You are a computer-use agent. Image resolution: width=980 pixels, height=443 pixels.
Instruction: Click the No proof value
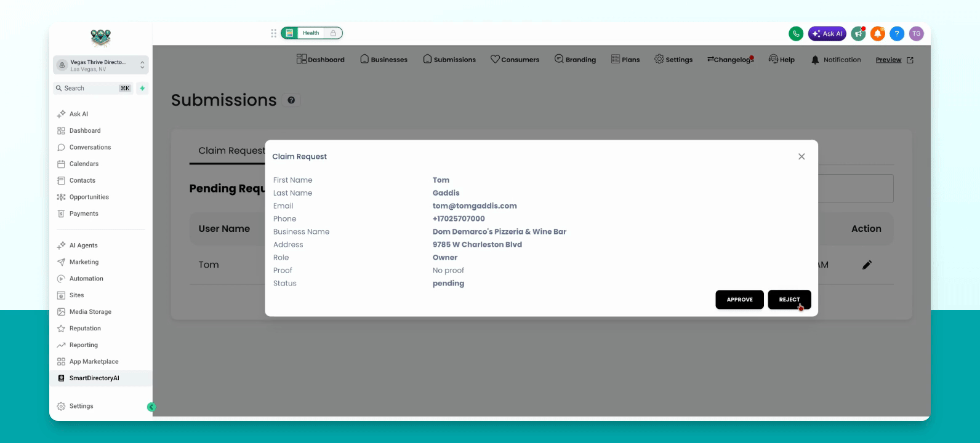point(448,271)
